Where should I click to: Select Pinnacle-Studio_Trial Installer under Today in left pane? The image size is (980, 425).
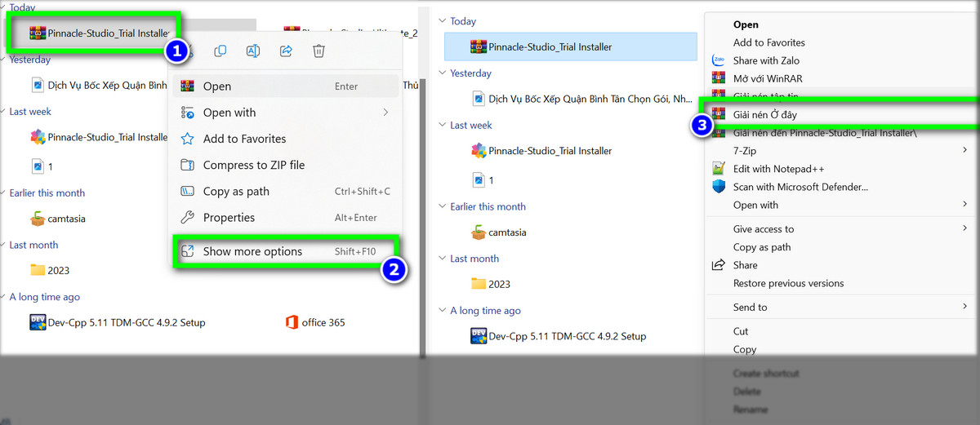click(x=98, y=33)
